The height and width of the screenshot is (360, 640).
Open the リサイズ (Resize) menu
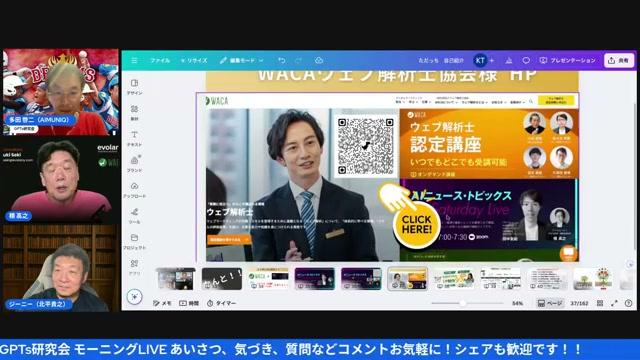coord(194,60)
